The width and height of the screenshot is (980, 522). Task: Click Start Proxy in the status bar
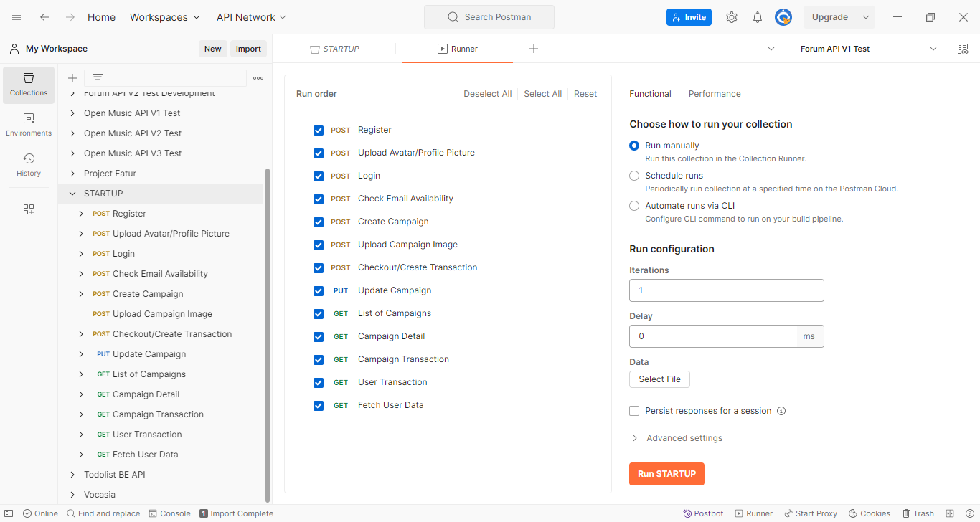[811, 513]
